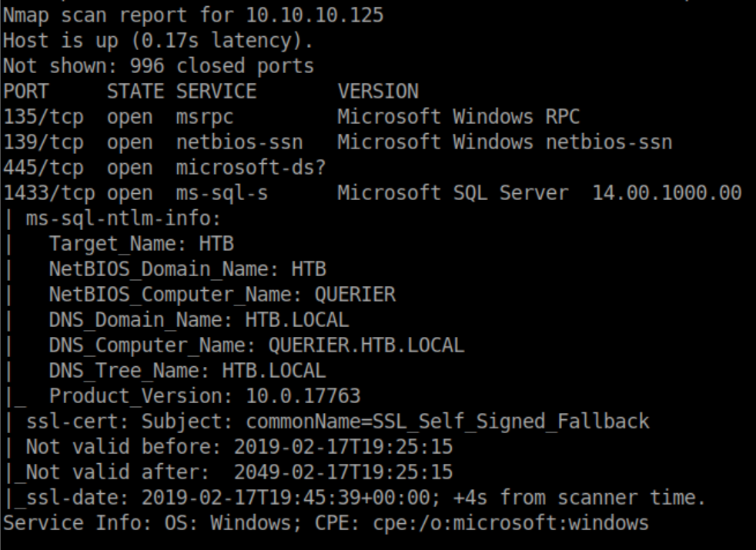Click the IP address 10.10.10.125
This screenshot has height=550, width=756.
click(x=315, y=15)
